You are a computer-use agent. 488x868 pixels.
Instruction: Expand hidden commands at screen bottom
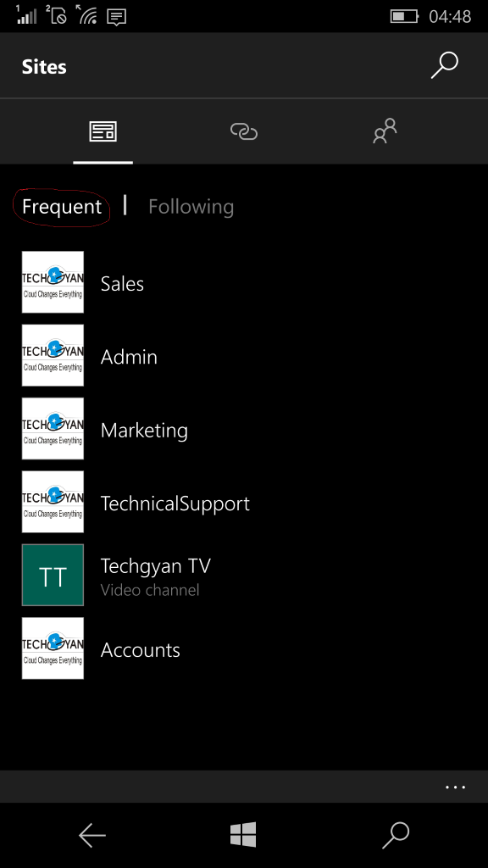456,787
